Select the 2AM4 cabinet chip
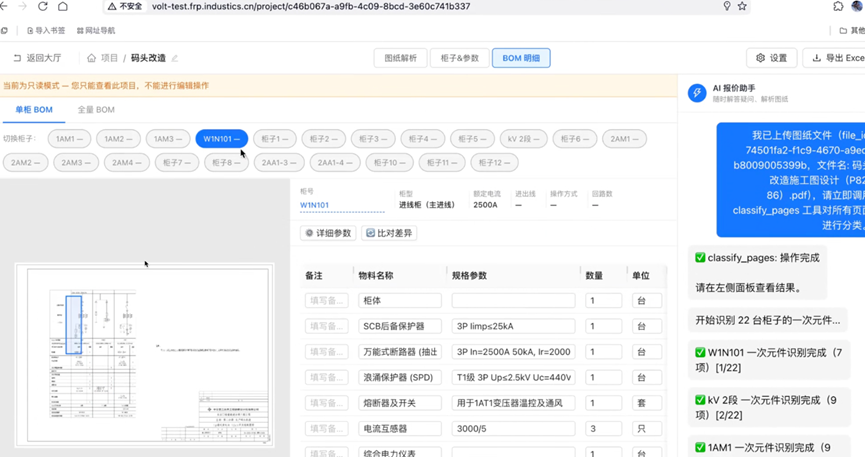This screenshot has height=457, width=865. 126,162
